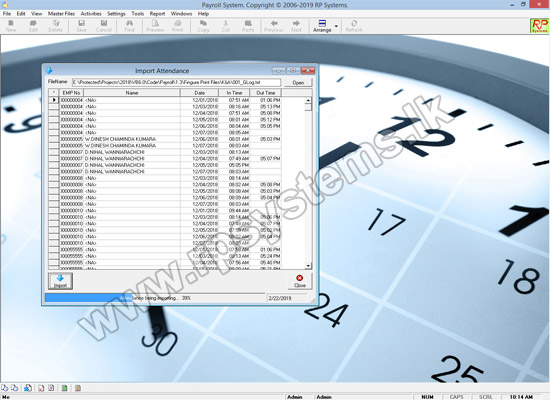
Task: Click the Preview toolbar icon
Action: (155, 26)
